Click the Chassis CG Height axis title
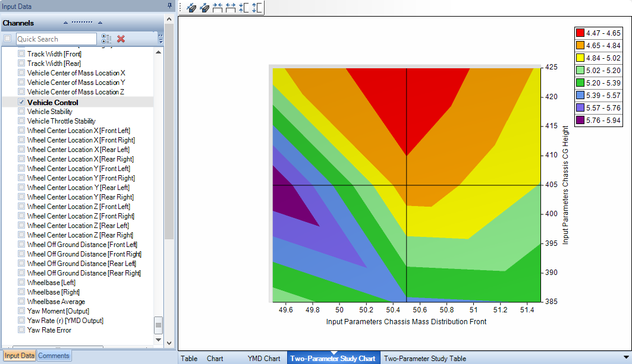The image size is (632, 364). tap(565, 185)
